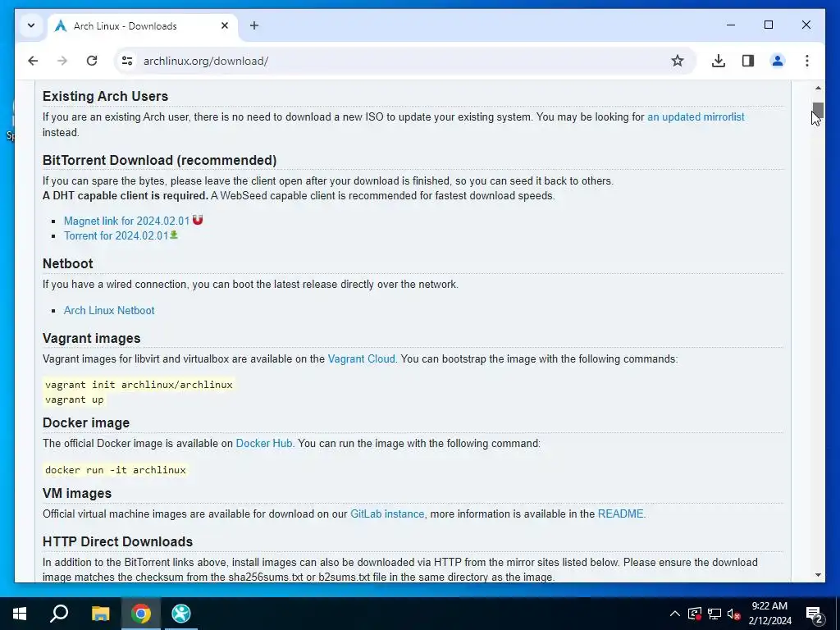Open the GitLab instance link
This screenshot has width=840, height=630.
coord(387,514)
